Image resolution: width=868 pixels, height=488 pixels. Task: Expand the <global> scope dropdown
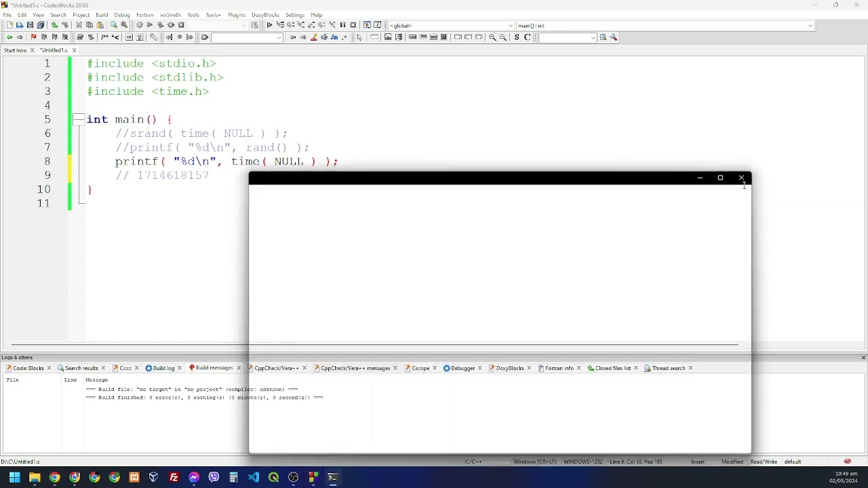[511, 26]
